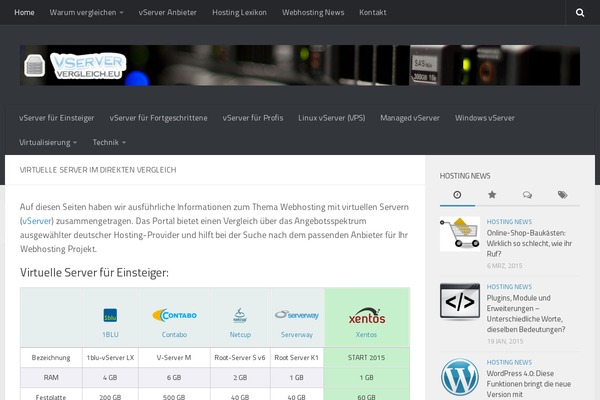Image resolution: width=600 pixels, height=400 pixels.
Task: Go to the Home menu item
Action: pos(24,13)
